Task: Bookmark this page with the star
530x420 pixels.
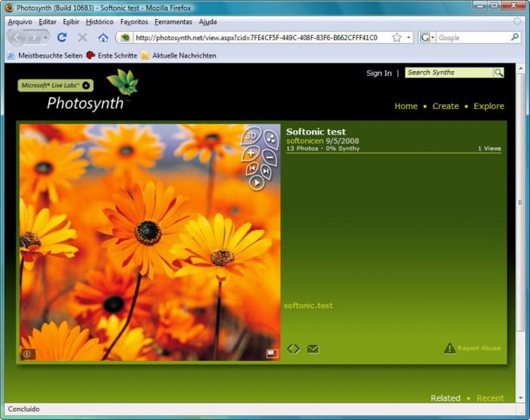Action: 397,37
